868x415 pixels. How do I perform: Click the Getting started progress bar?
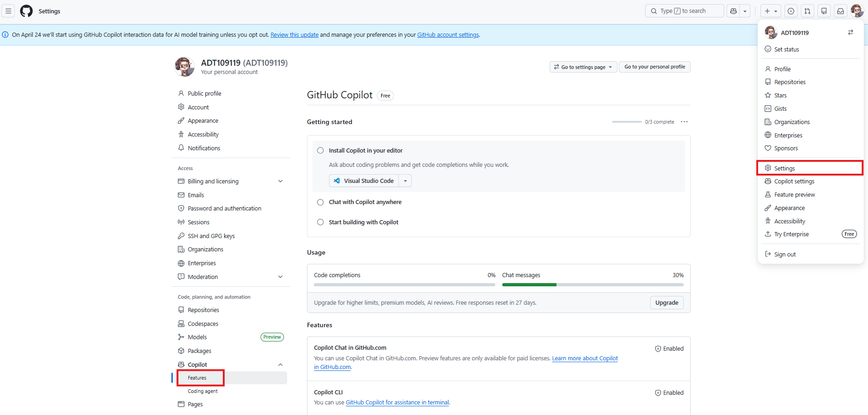pos(627,122)
